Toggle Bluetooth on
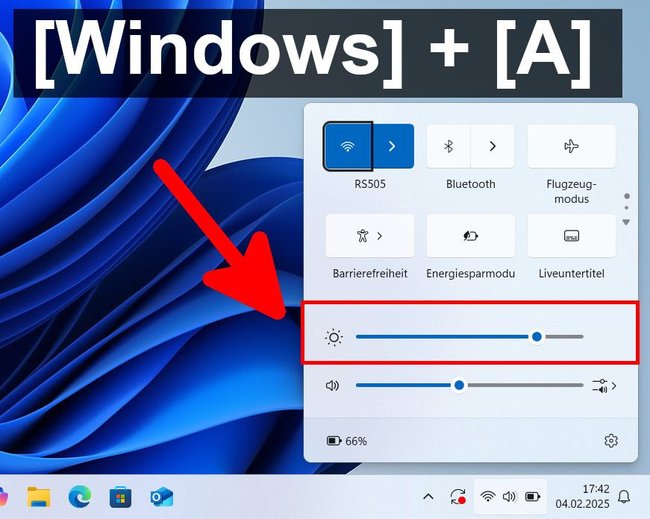Screen dimensions: 650x519 tap(449, 146)
